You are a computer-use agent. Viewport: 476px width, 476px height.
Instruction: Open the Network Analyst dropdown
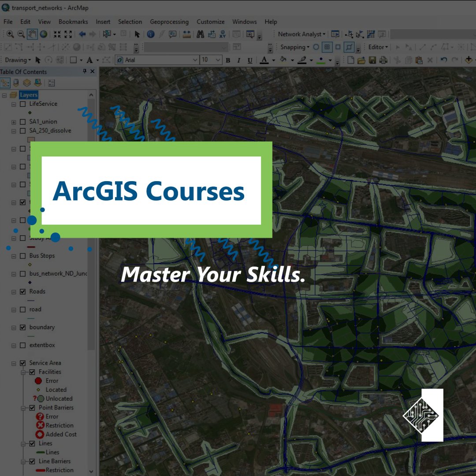click(x=301, y=34)
